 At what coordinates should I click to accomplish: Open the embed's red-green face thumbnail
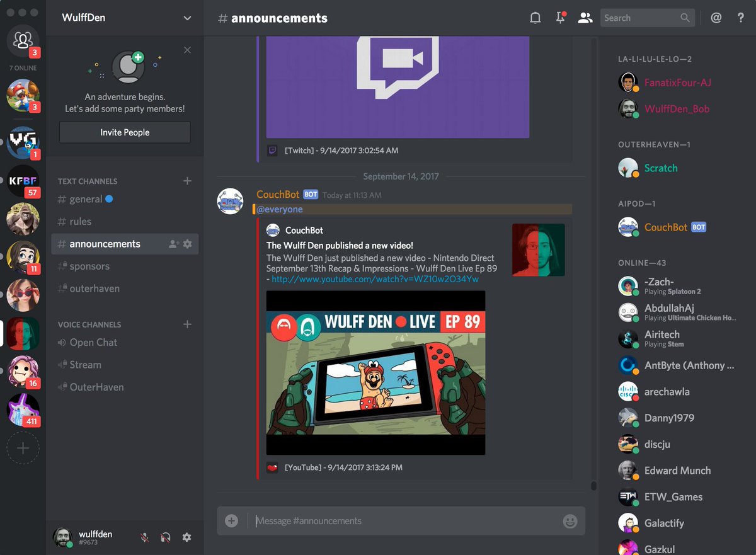pyautogui.click(x=539, y=249)
